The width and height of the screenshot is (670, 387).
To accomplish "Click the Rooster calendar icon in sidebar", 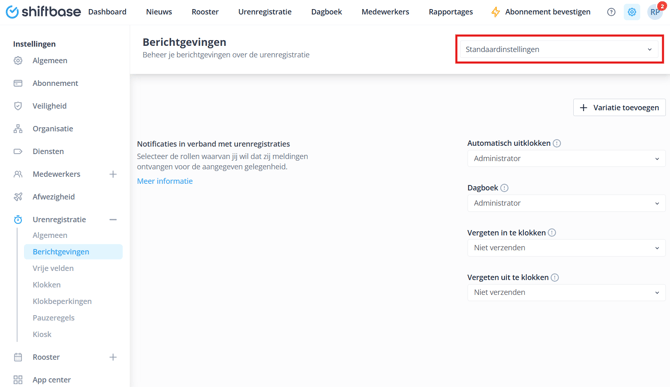I will pos(18,357).
